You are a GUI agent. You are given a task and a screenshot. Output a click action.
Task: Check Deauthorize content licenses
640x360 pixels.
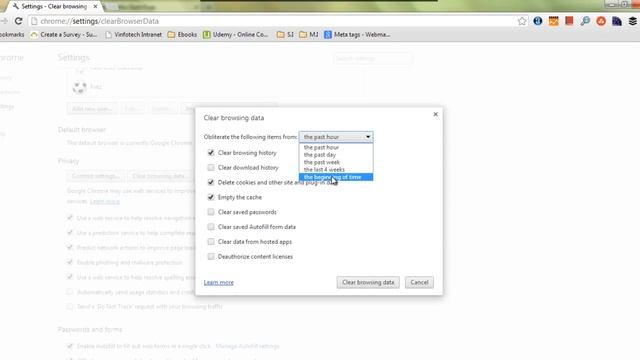pyautogui.click(x=211, y=256)
